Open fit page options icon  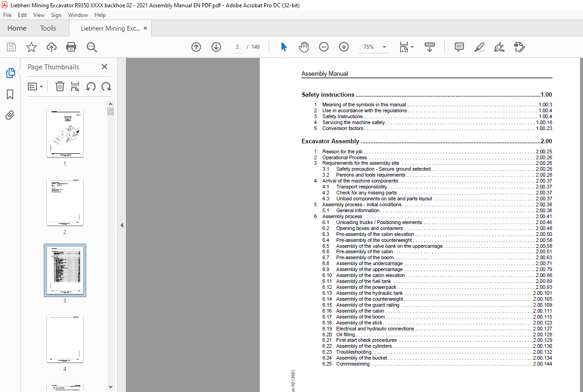click(406, 47)
